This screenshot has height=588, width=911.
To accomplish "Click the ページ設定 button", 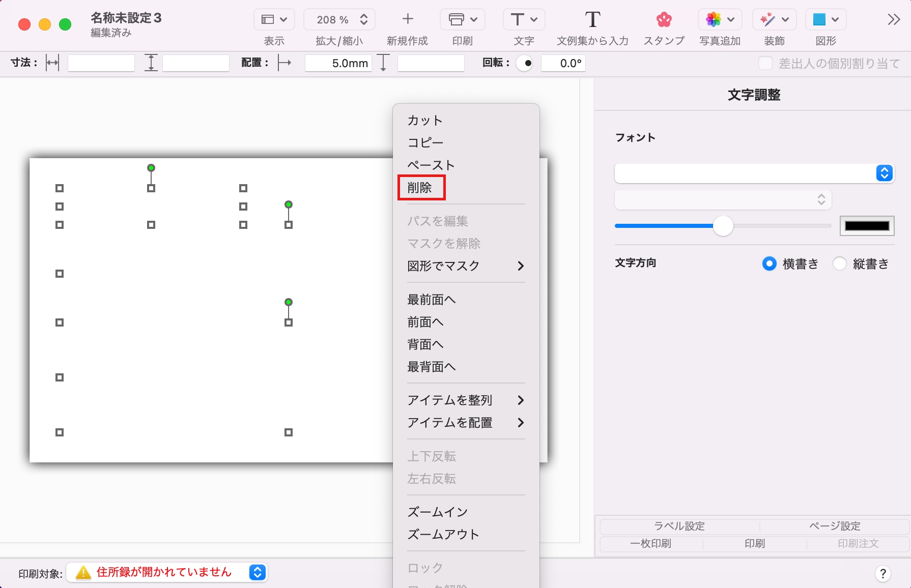I will point(835,526).
